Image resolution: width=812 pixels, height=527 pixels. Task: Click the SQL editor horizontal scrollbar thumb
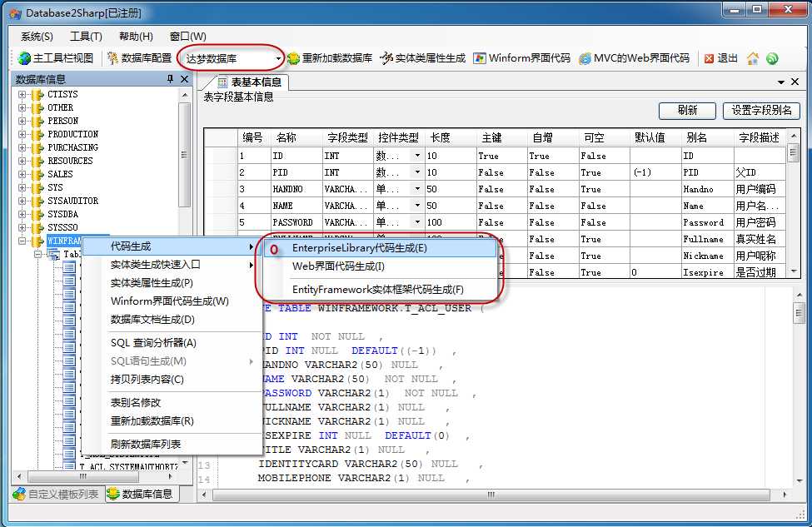coord(491,495)
